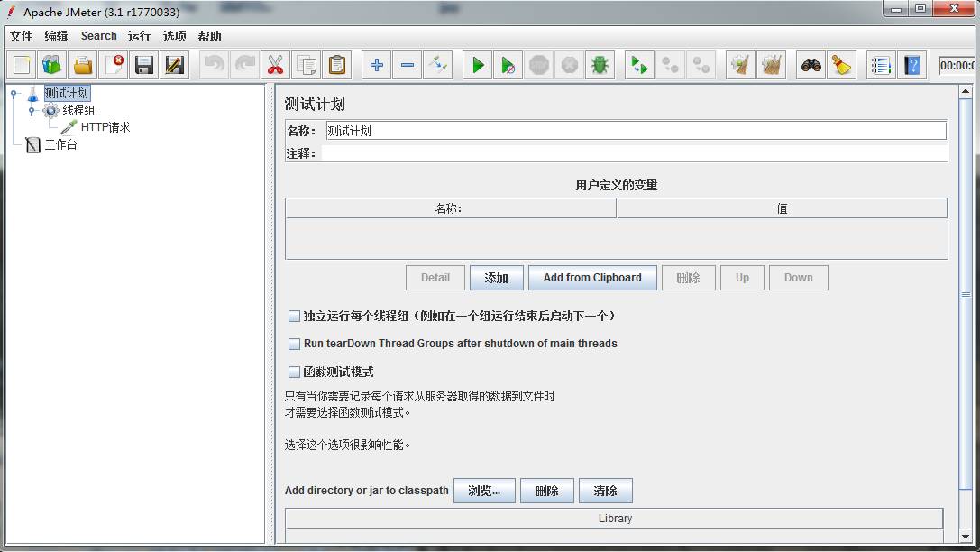Click the vertical scrollbar up arrow
This screenshot has height=552, width=980.
[966, 92]
